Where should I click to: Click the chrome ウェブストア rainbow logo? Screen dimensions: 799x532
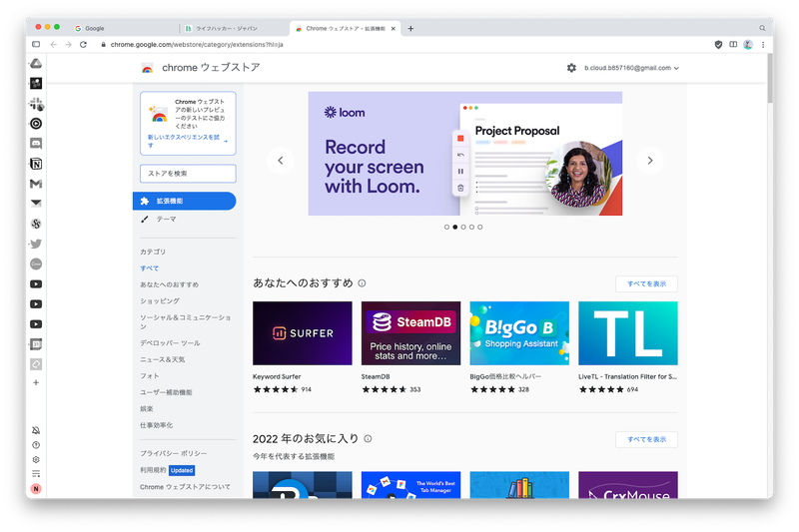[x=147, y=68]
